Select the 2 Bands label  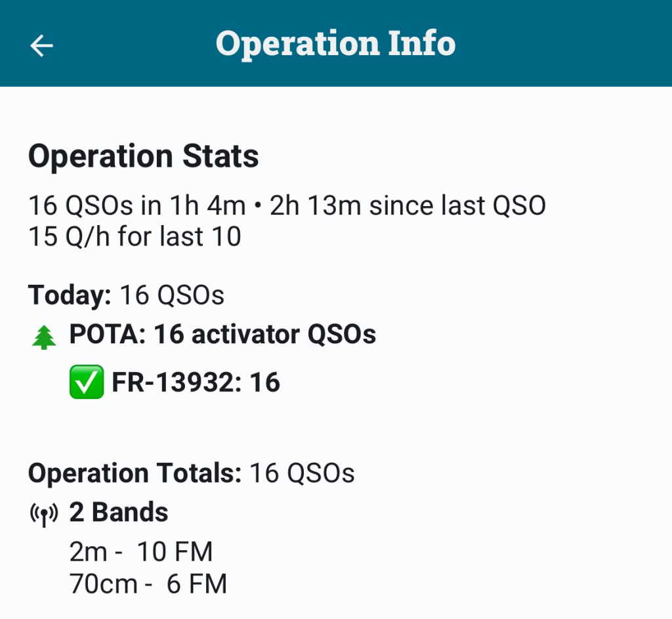[119, 513]
